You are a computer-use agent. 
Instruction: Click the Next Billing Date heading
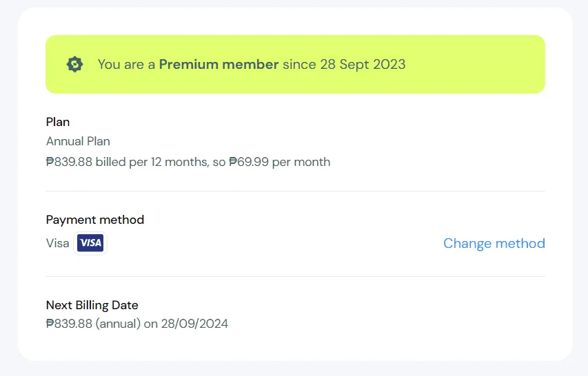point(92,305)
